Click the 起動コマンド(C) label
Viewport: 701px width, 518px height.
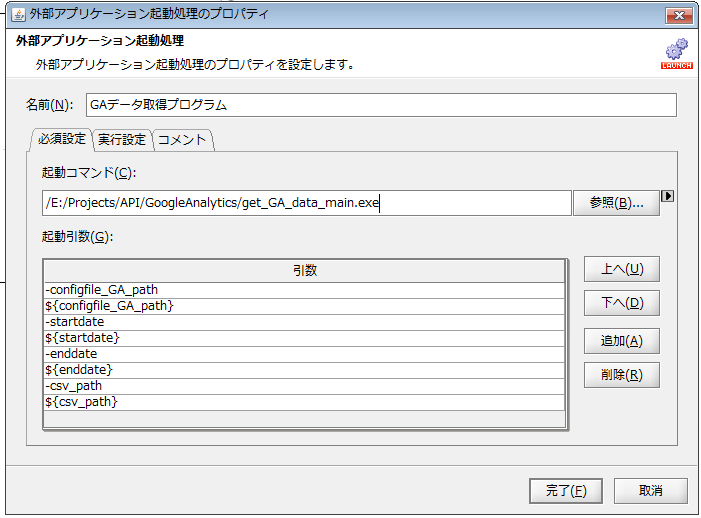coord(89,173)
